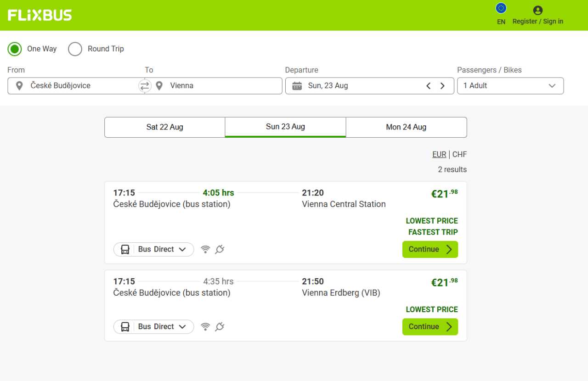
Task: Expand Bus Direct details for Vienna Central Station
Action: point(154,249)
